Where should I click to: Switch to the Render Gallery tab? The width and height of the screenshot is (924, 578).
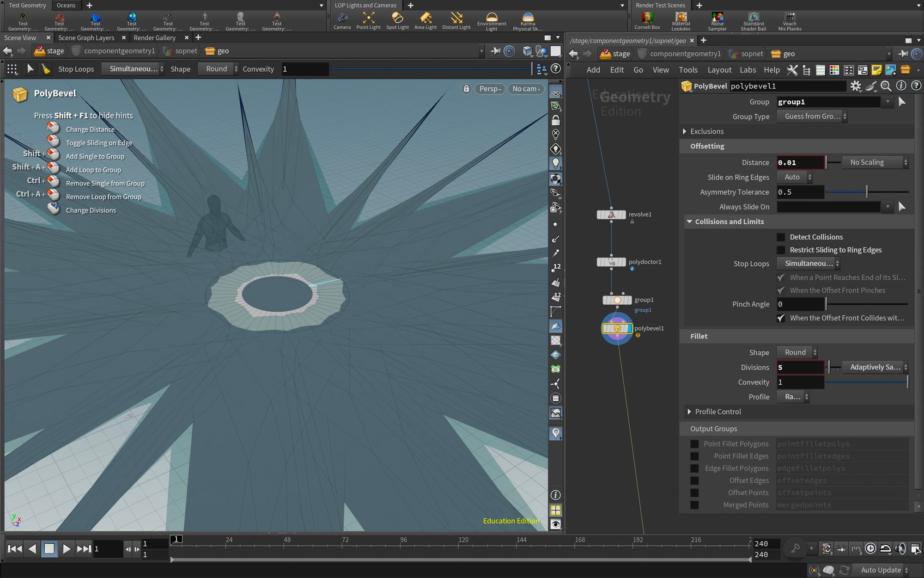[x=155, y=38]
